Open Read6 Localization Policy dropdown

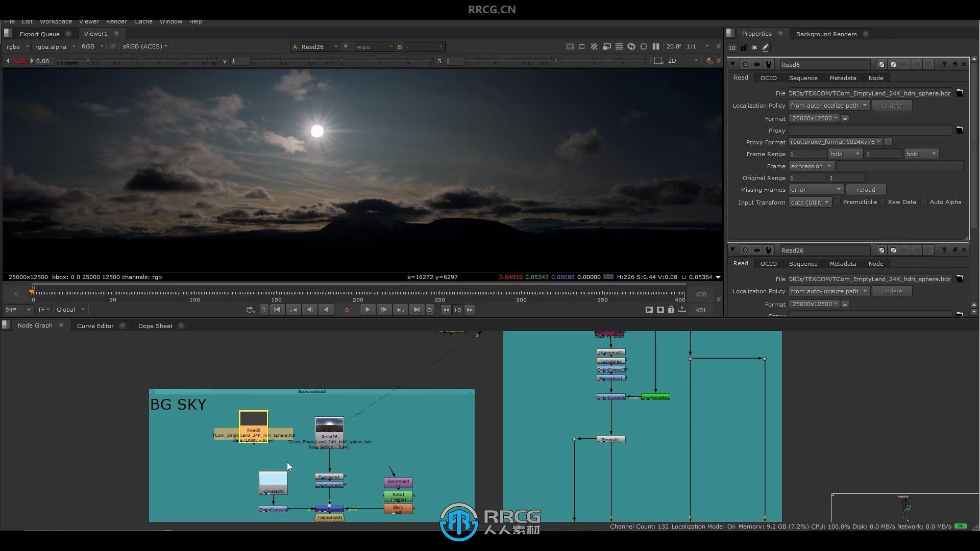[x=829, y=106]
